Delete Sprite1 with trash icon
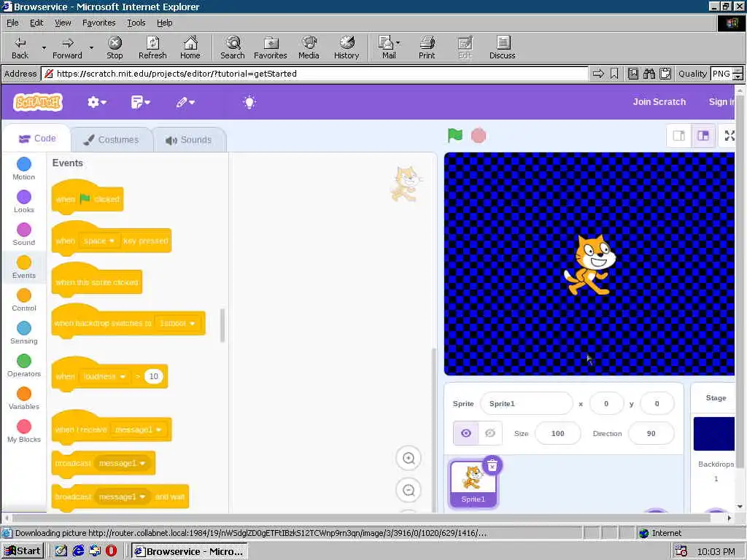 pos(492,465)
